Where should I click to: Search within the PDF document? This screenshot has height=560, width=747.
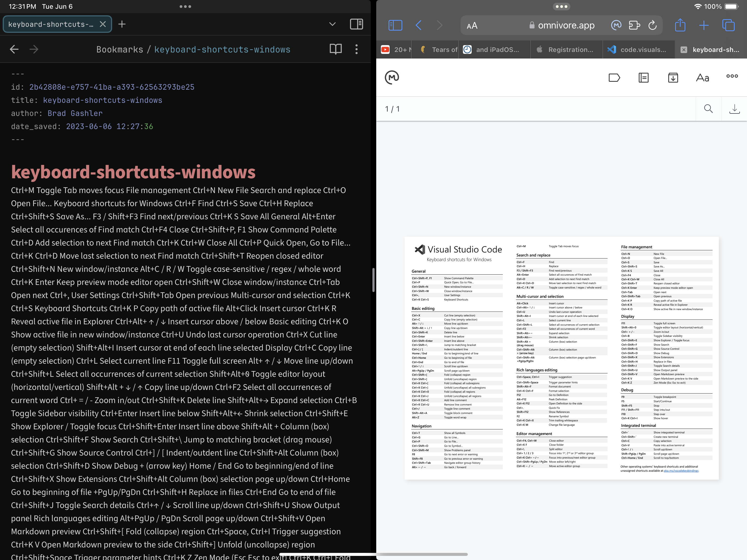click(708, 109)
